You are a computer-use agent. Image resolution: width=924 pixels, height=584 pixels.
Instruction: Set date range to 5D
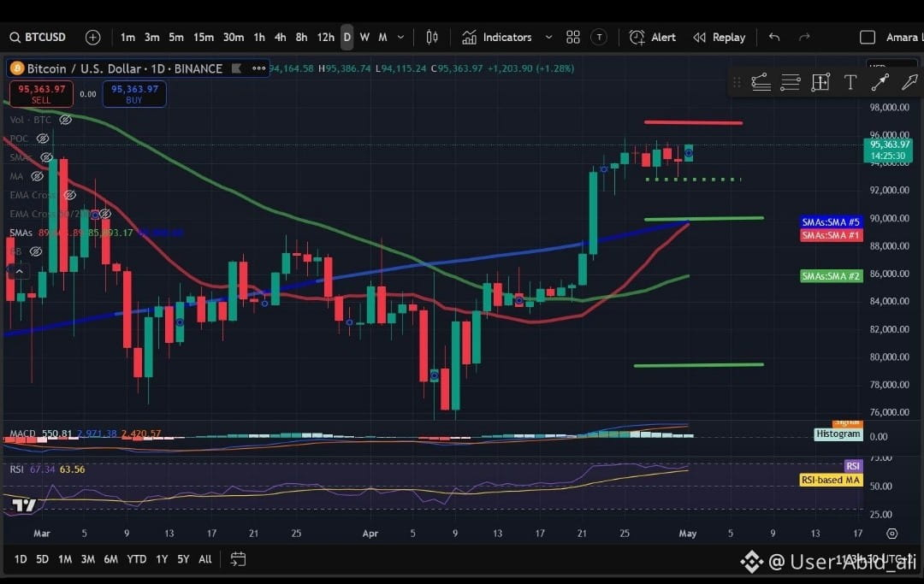coord(42,559)
